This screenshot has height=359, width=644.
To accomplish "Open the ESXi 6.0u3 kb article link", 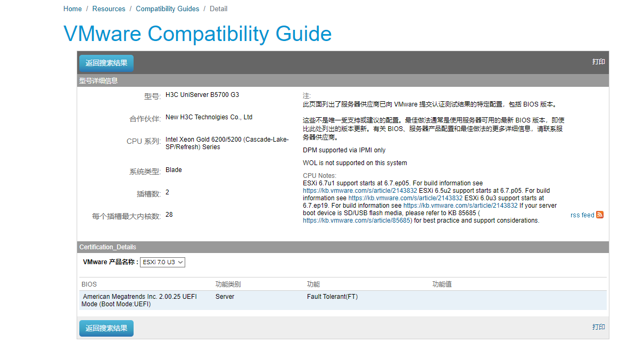I will click(460, 205).
